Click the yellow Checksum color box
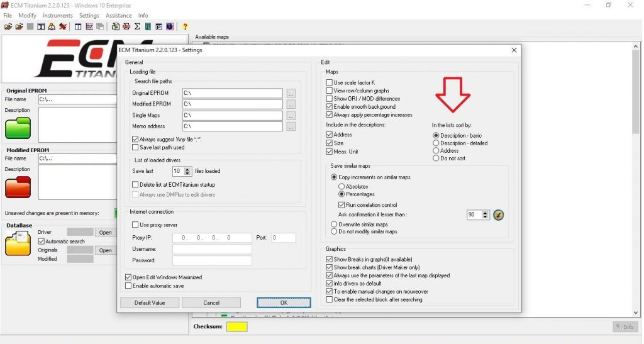Viewport: 644px width, 344px height. (237, 327)
